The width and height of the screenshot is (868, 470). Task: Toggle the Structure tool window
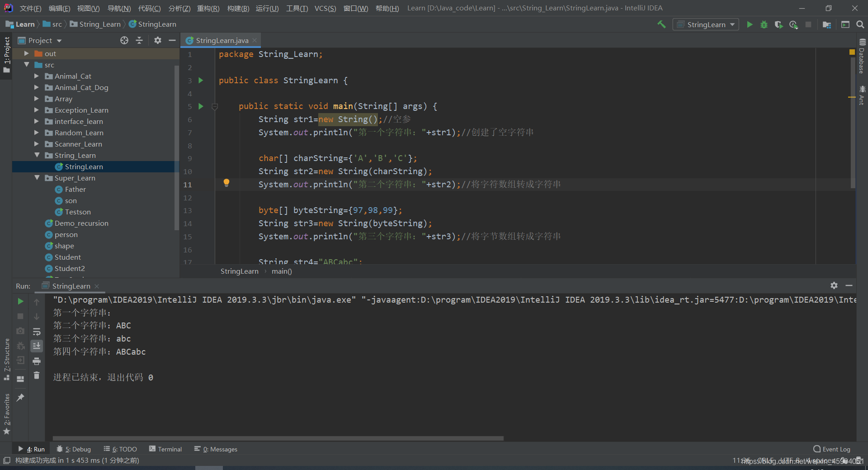click(x=6, y=359)
